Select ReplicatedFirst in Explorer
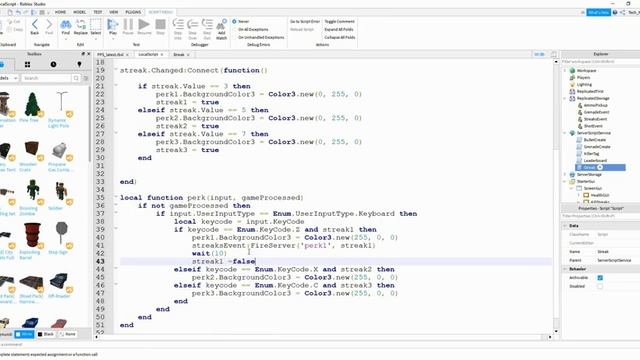 590,91
